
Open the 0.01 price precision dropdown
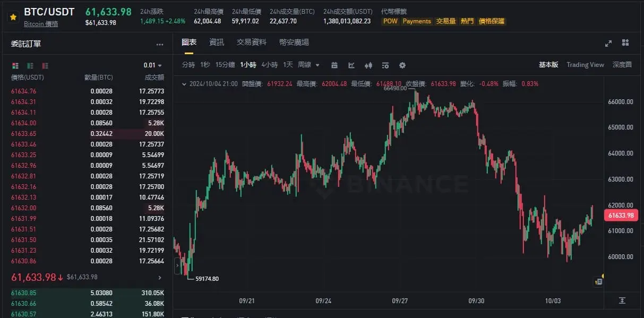click(153, 65)
